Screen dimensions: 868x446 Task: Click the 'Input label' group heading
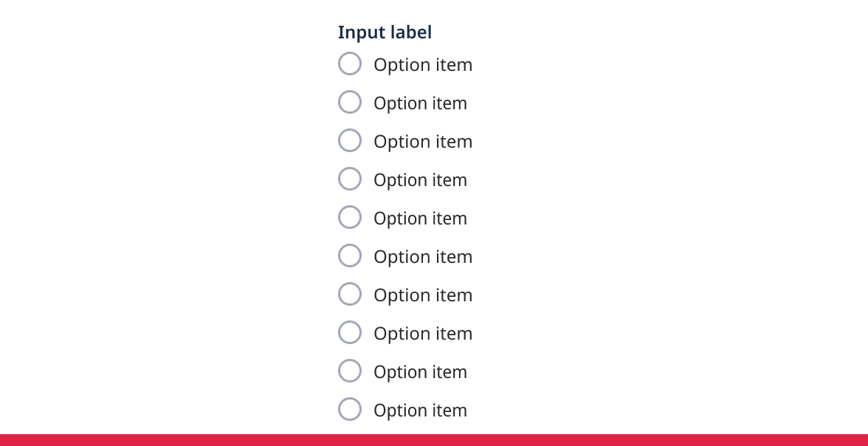[x=385, y=32]
